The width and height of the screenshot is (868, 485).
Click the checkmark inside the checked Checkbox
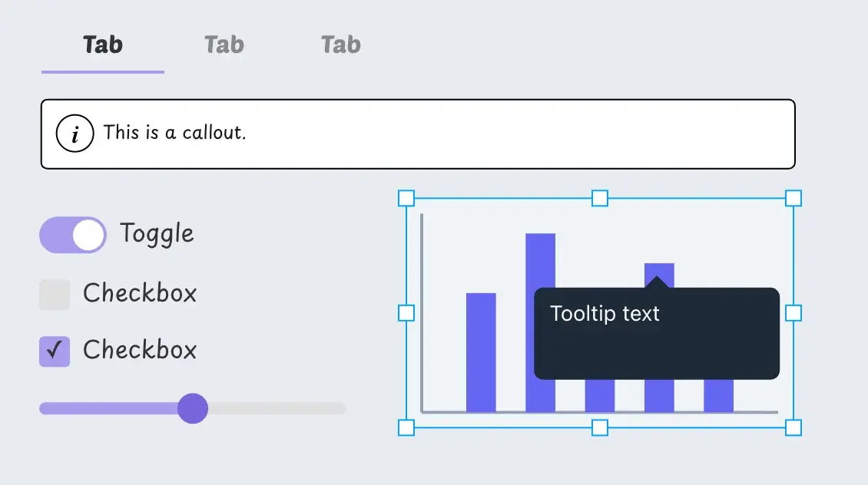click(x=54, y=351)
